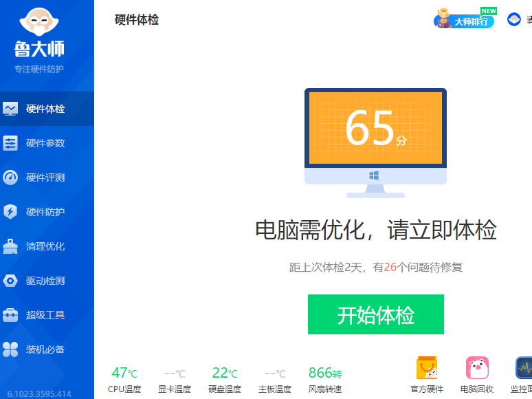532x399 pixels.
Task: Click the 超级工具 toolbox icon
Action: coord(10,315)
